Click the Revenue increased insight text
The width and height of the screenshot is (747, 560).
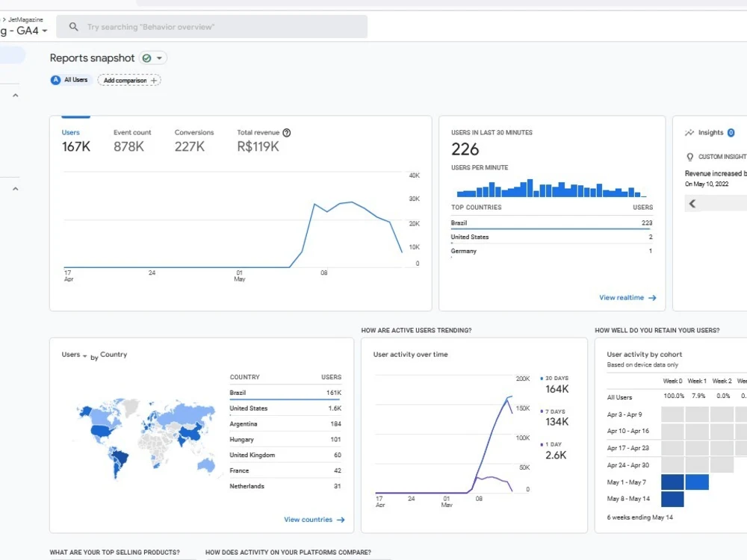pos(716,173)
